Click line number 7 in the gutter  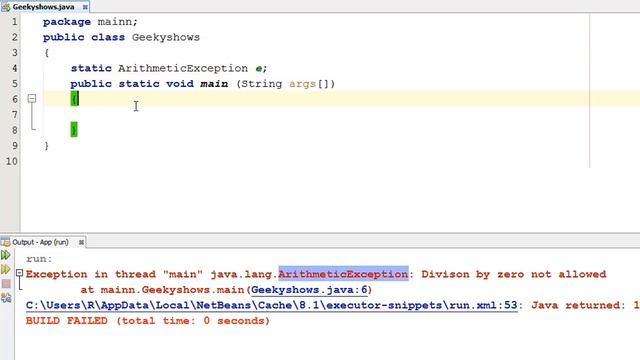tap(14, 115)
